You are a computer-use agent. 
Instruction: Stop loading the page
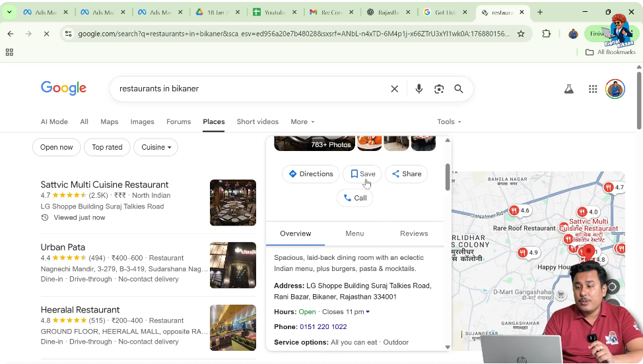(46, 34)
